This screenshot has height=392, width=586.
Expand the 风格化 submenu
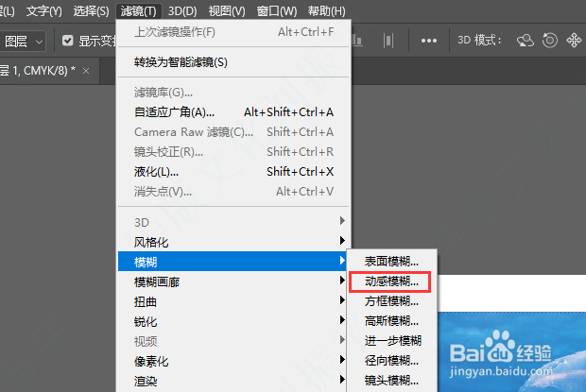(233, 242)
